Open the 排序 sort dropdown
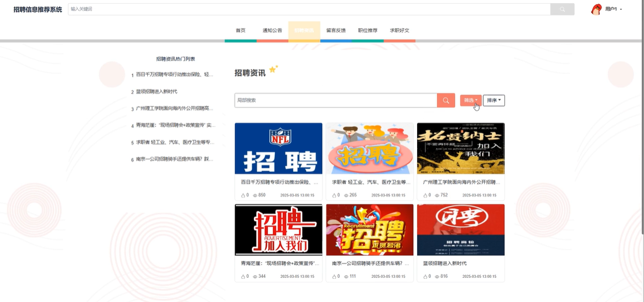The image size is (644, 302). coord(494,101)
